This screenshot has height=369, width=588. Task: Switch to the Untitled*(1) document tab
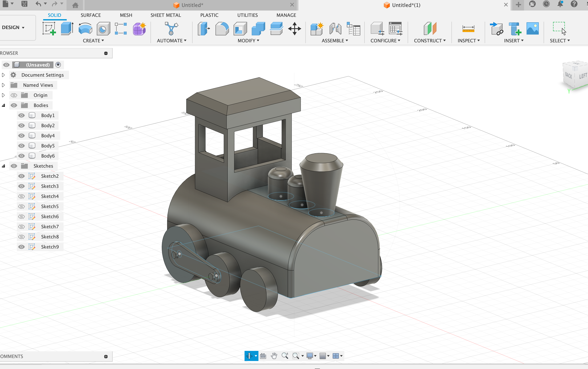pyautogui.click(x=404, y=5)
